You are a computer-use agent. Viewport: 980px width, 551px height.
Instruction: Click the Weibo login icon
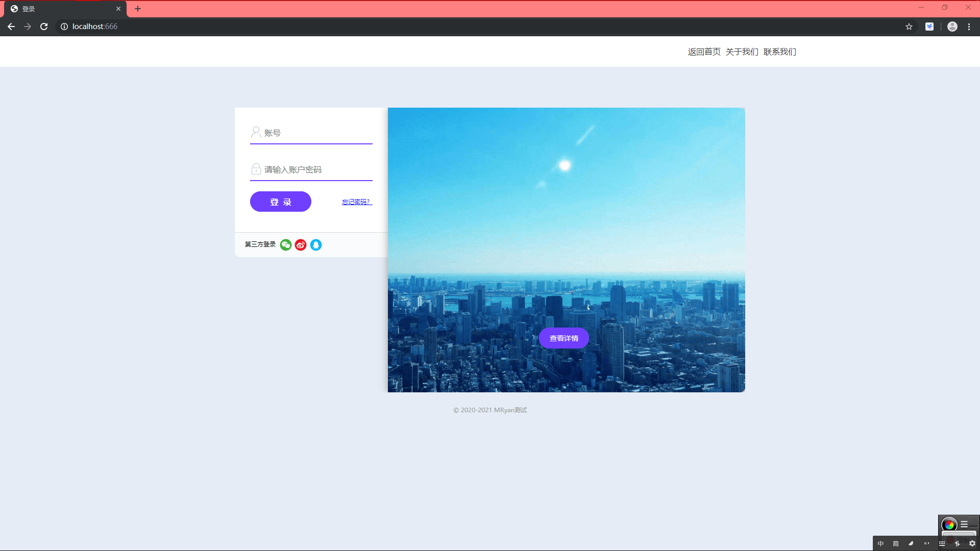tap(301, 245)
